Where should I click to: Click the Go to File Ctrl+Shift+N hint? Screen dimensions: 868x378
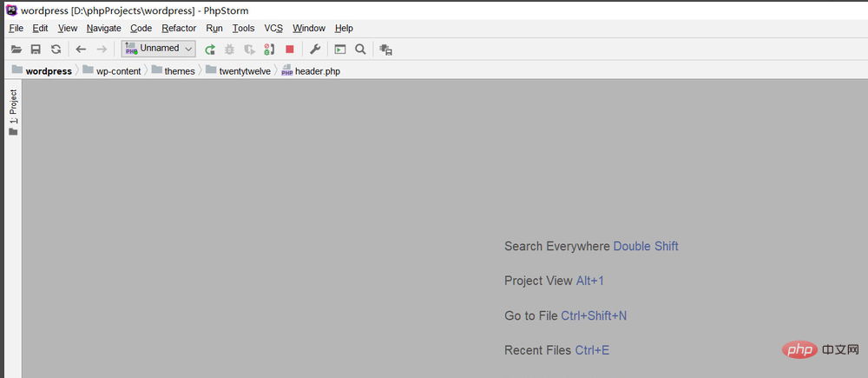[x=565, y=316]
